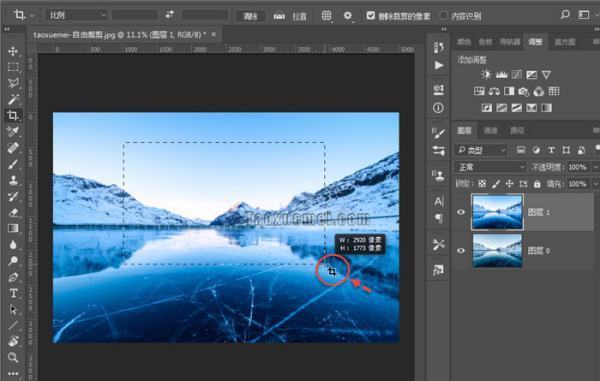Toggle 删除裁剪的像素 checkbox
This screenshot has width=600, height=381.
pos(370,16)
